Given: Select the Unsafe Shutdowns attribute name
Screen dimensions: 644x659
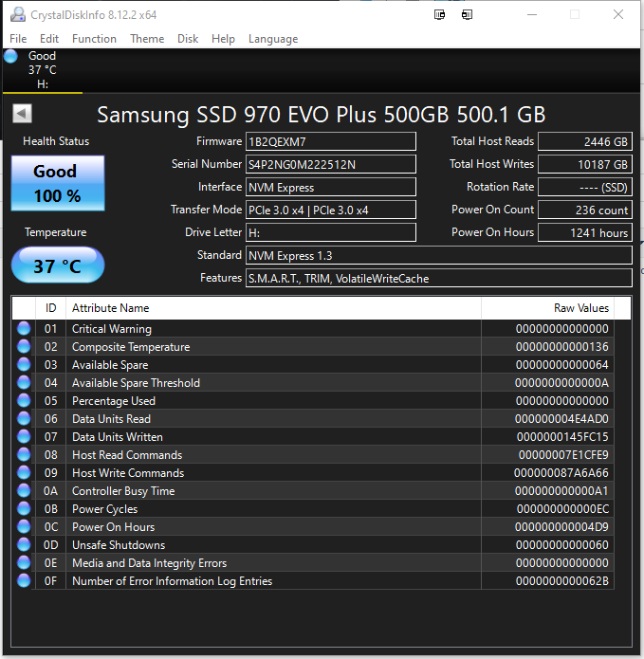Looking at the screenshot, I should pos(119,545).
